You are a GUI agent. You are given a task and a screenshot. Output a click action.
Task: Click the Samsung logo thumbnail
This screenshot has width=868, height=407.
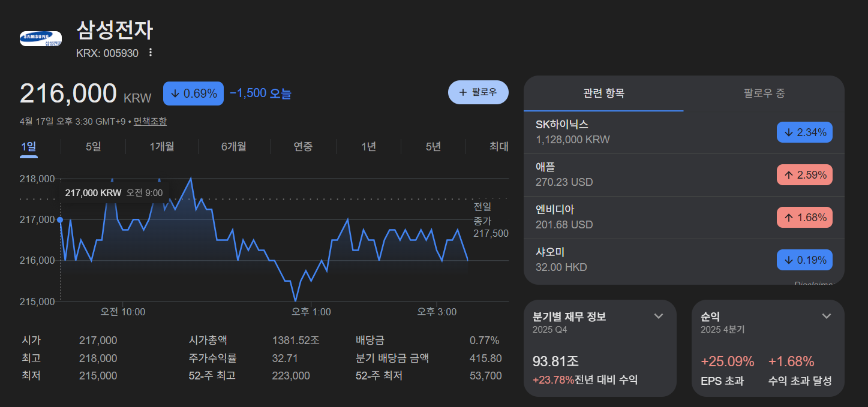41,39
